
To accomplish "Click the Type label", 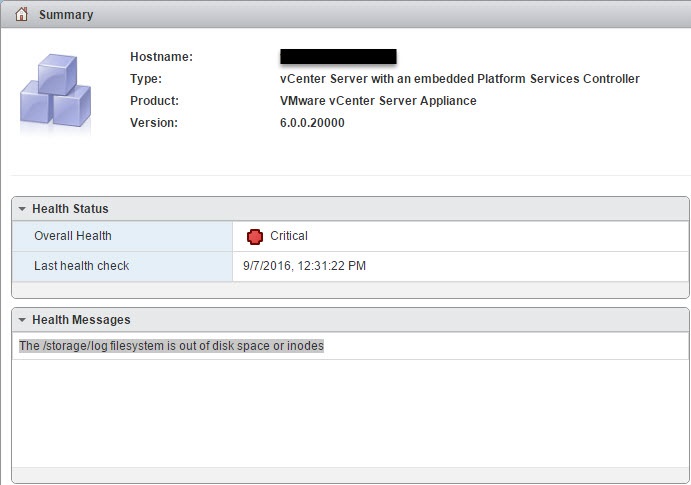I will pyautogui.click(x=146, y=79).
